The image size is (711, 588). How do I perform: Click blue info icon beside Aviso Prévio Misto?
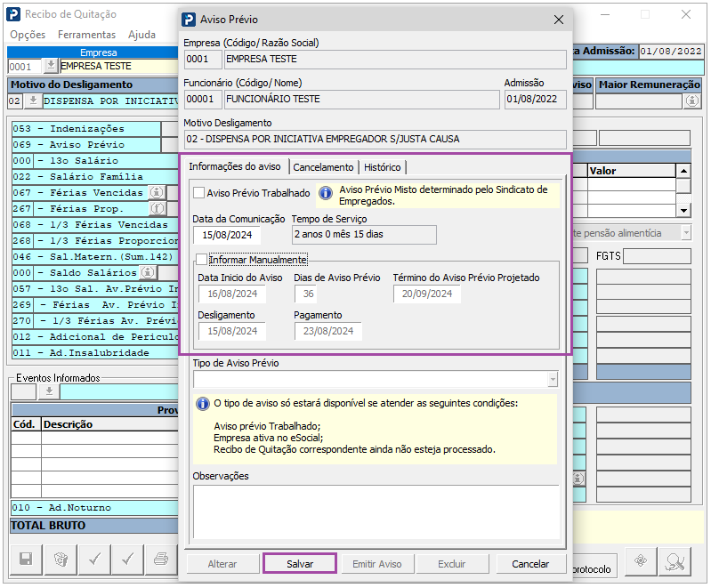[x=325, y=193]
